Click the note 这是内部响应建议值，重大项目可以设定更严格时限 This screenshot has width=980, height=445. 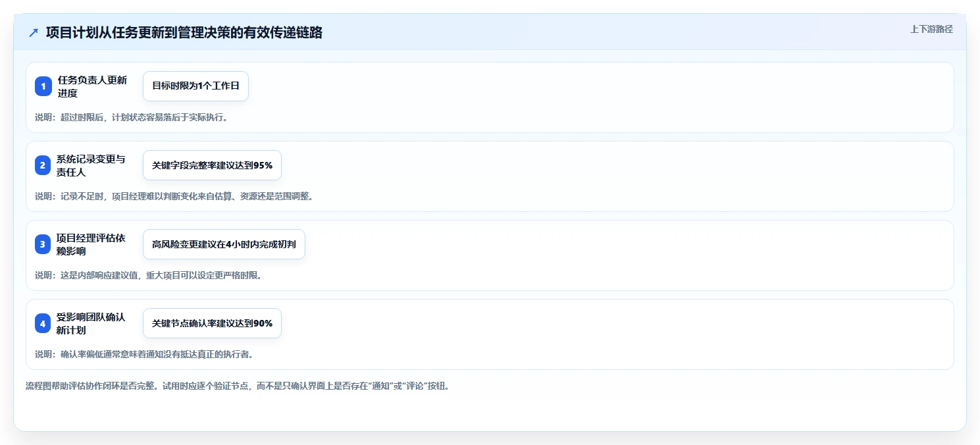tap(148, 275)
